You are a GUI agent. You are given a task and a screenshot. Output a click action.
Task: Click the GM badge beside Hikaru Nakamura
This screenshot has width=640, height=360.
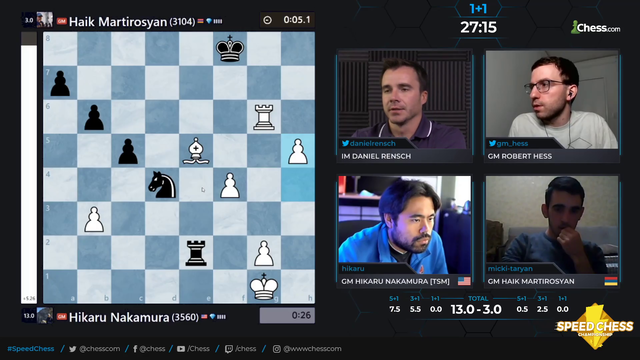click(62, 316)
